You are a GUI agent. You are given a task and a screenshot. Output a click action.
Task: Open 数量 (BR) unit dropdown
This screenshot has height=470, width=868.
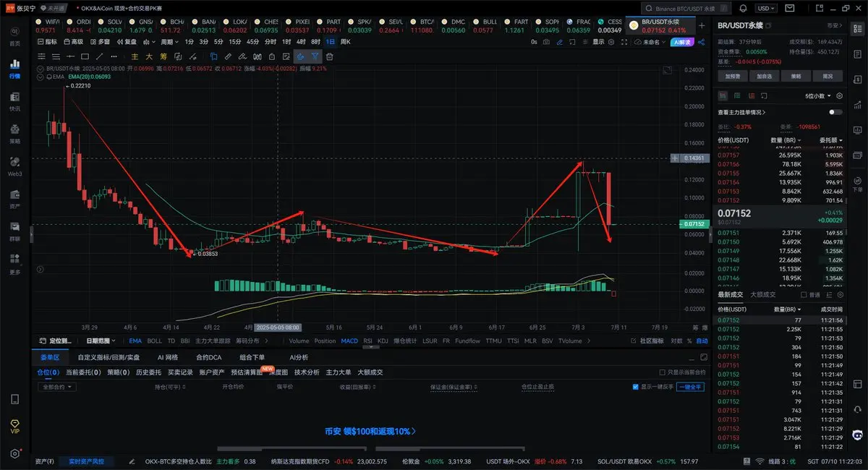[786, 140]
